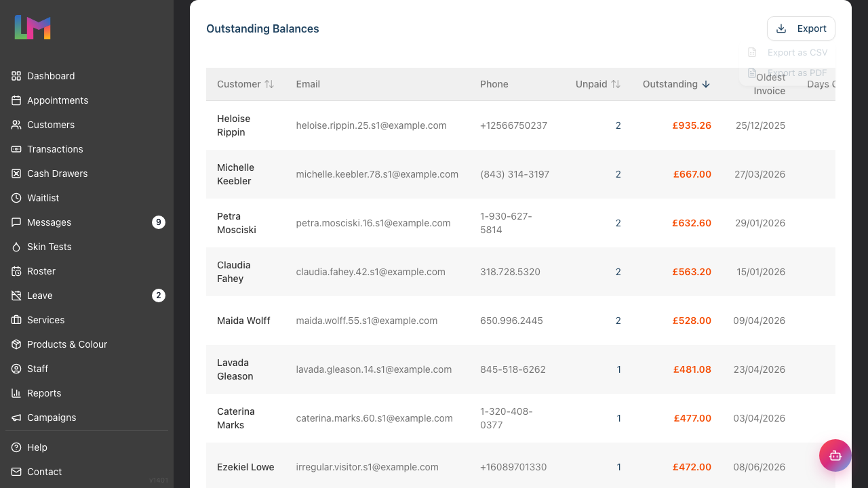Click the file icon beside Export as PDF
Viewport: 868px width, 488px height.
pos(752,73)
